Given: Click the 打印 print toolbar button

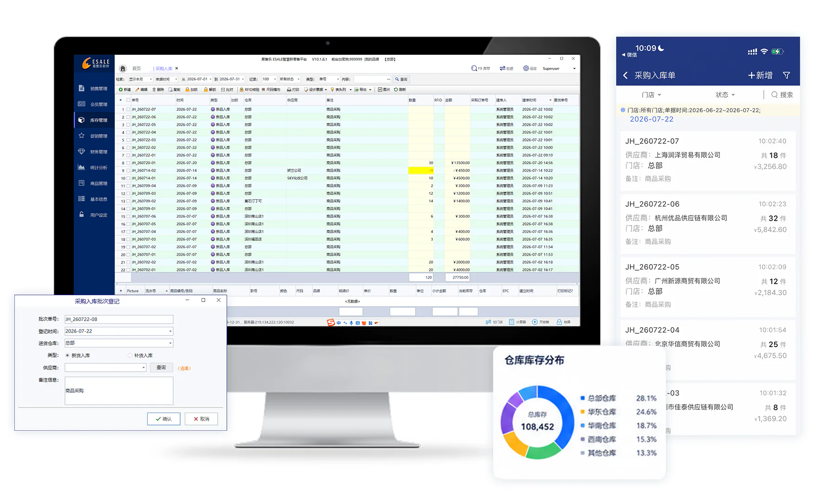Looking at the screenshot, I should [x=293, y=90].
